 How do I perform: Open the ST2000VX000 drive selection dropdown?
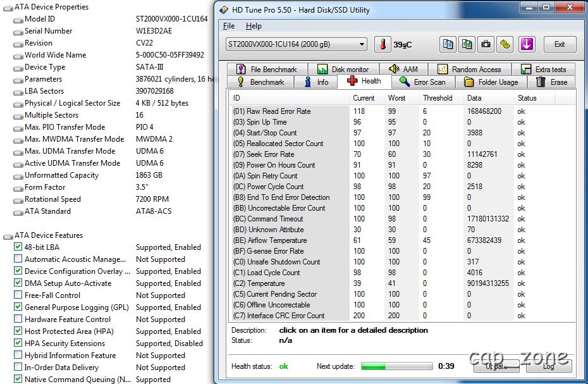pyautogui.click(x=297, y=44)
